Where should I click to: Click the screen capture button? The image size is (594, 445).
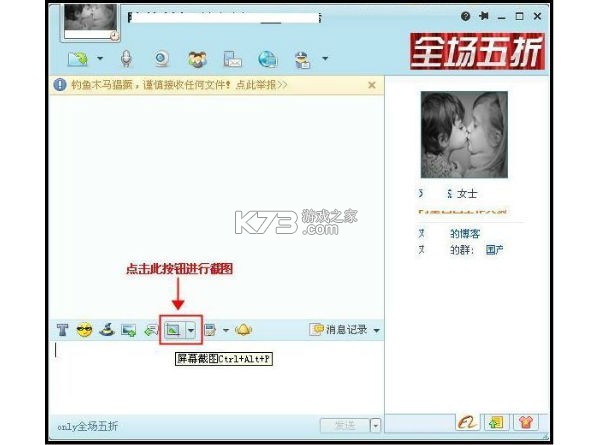click(174, 330)
